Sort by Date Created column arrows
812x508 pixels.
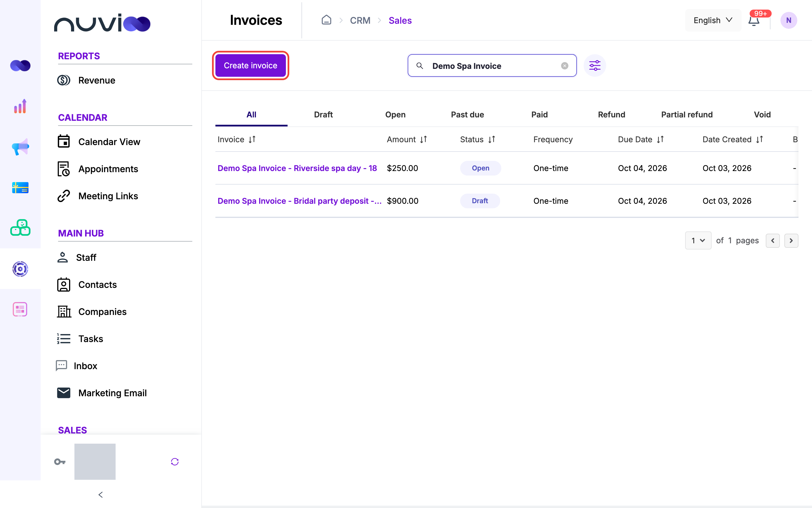(x=760, y=139)
